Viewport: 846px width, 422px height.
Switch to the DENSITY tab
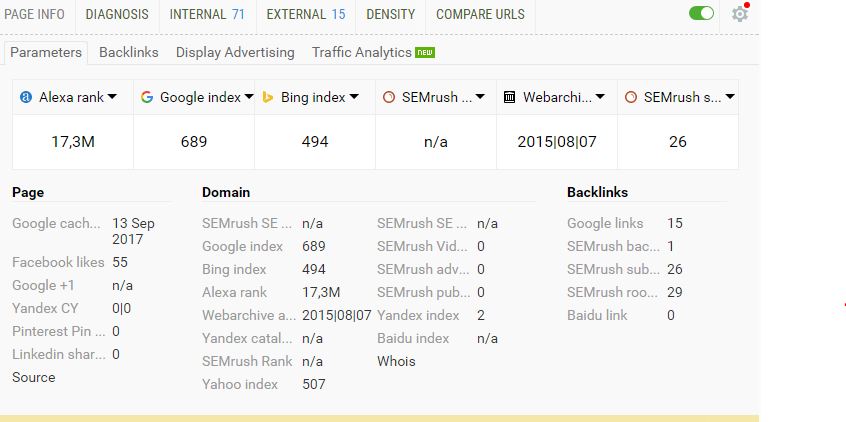[391, 14]
